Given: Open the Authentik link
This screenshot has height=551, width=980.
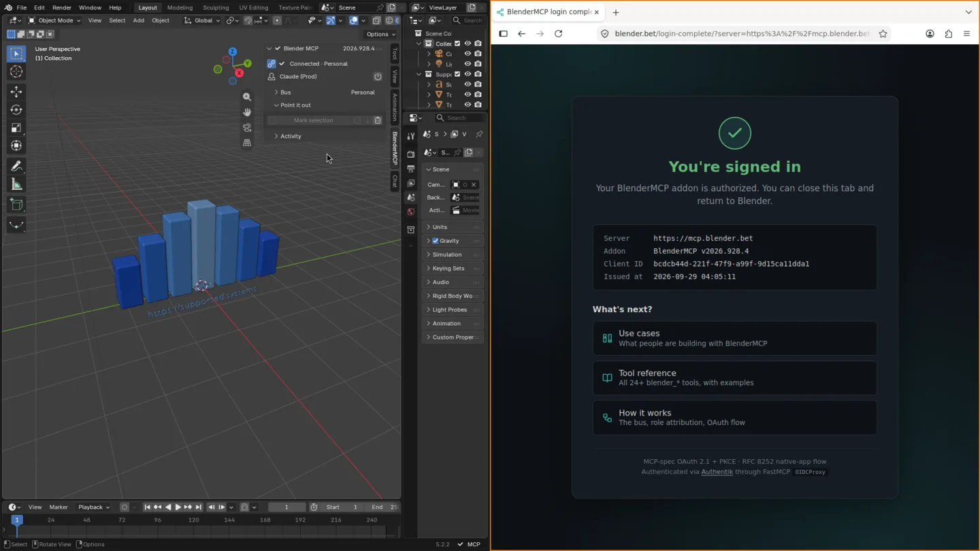Looking at the screenshot, I should pos(717,472).
